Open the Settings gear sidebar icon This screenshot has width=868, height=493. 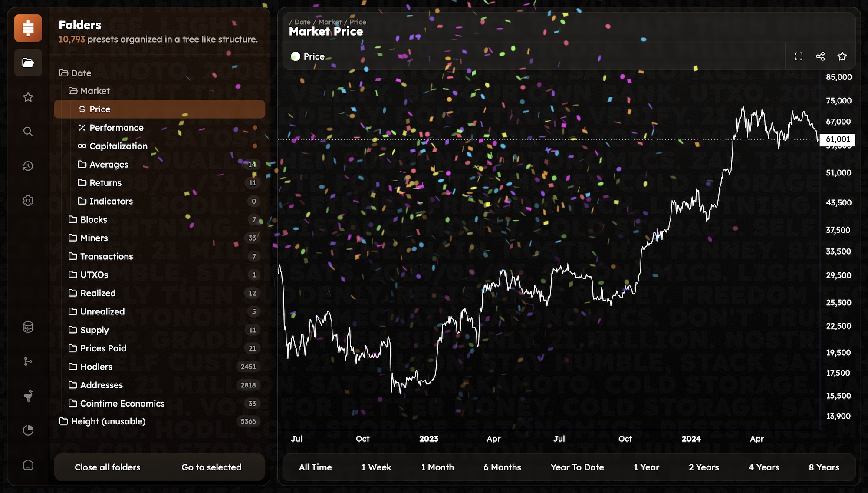pyautogui.click(x=28, y=201)
